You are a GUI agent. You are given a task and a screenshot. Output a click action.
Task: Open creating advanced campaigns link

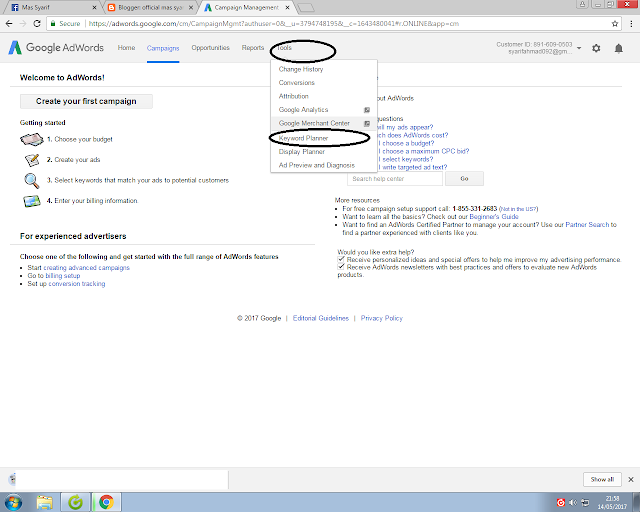click(x=87, y=268)
